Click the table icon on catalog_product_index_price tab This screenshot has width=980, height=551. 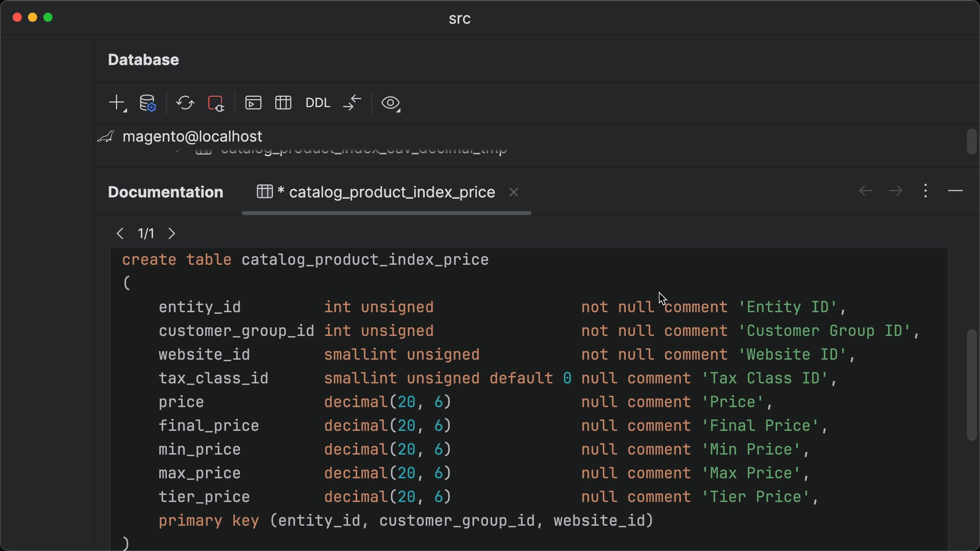coord(264,192)
